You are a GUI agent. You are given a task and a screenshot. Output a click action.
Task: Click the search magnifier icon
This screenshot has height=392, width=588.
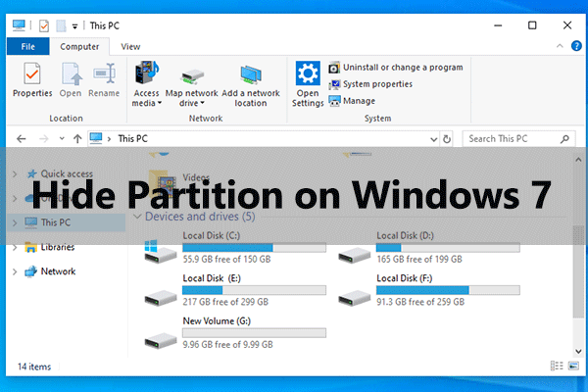click(x=564, y=139)
